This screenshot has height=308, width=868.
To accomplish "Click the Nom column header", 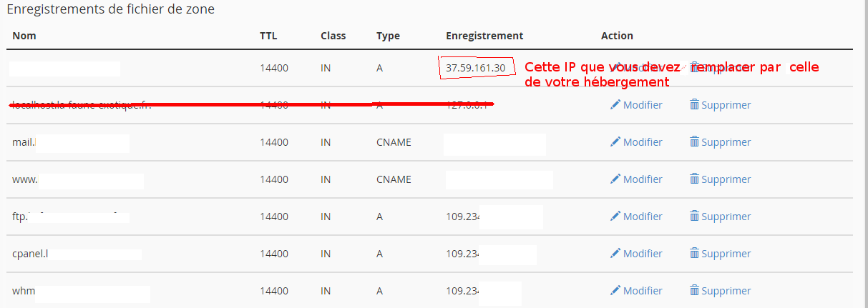I will point(24,36).
